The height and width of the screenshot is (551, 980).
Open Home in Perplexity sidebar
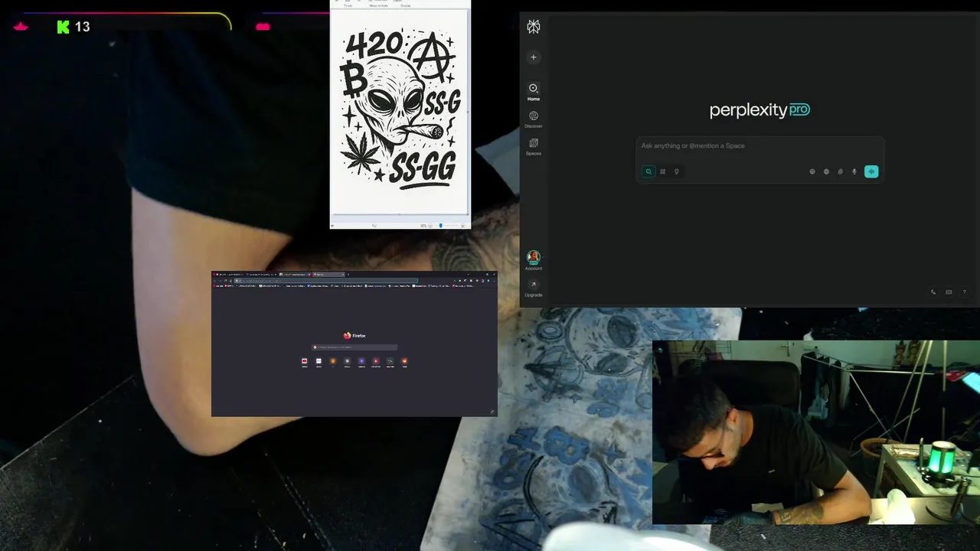click(x=534, y=92)
